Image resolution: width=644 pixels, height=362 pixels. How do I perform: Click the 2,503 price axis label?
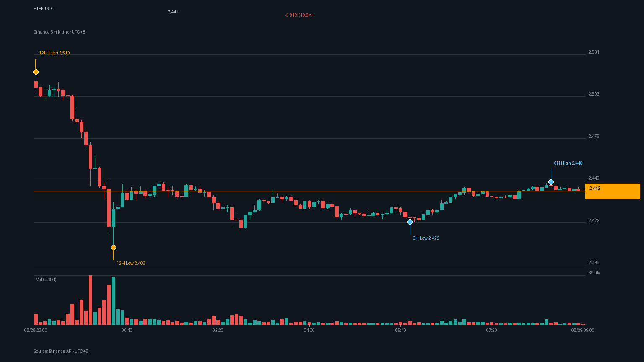coord(594,94)
